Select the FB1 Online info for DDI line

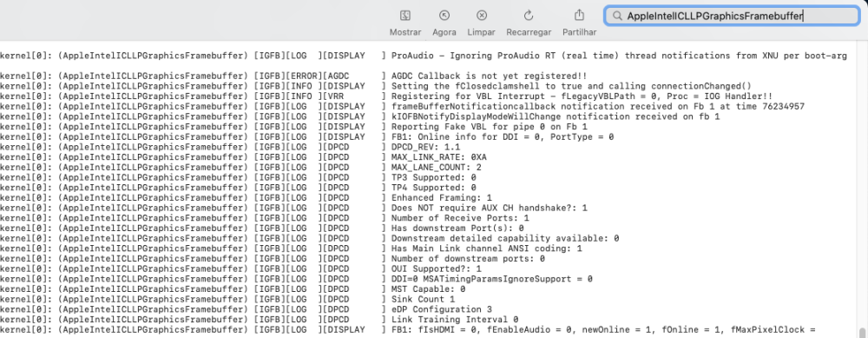(x=307, y=137)
